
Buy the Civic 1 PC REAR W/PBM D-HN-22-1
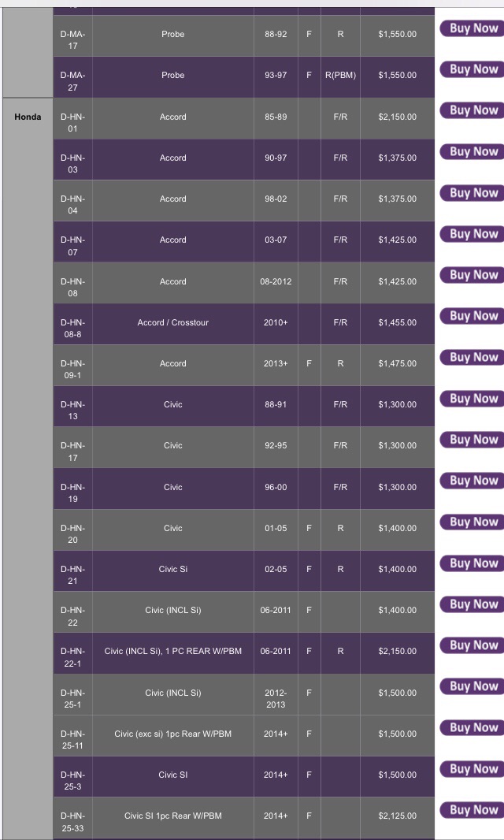[x=472, y=645]
